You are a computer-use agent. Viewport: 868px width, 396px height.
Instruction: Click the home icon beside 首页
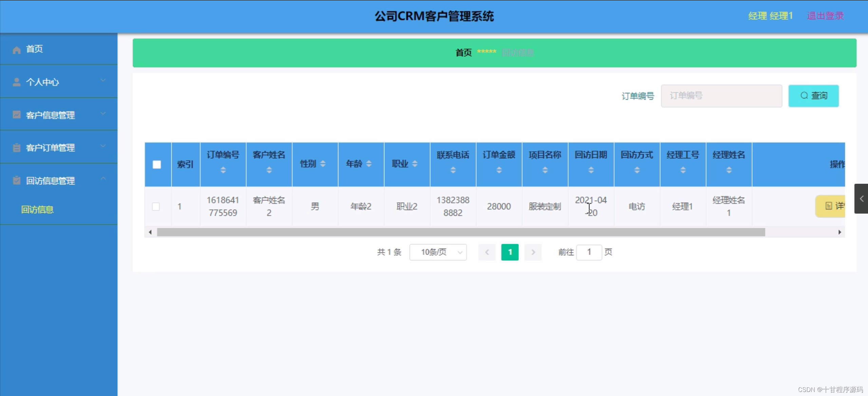click(x=16, y=49)
